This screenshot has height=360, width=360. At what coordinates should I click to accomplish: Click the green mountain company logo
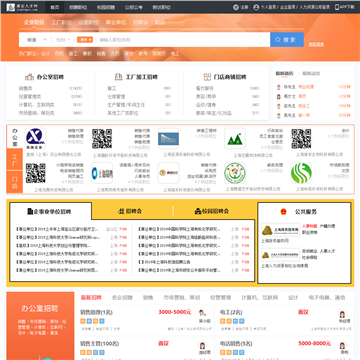click(x=235, y=139)
